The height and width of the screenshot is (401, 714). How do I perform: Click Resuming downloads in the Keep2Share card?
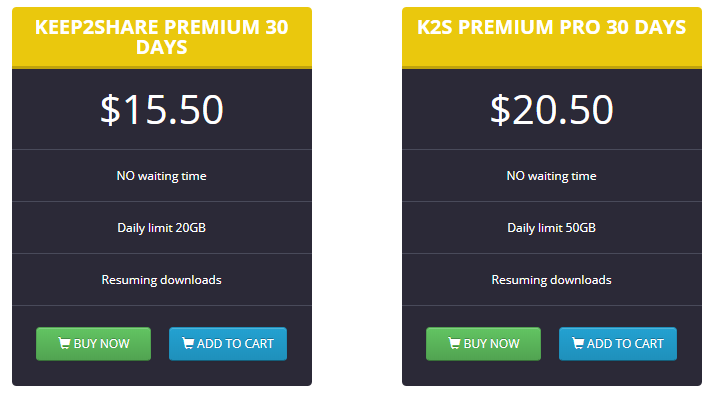coord(162,279)
